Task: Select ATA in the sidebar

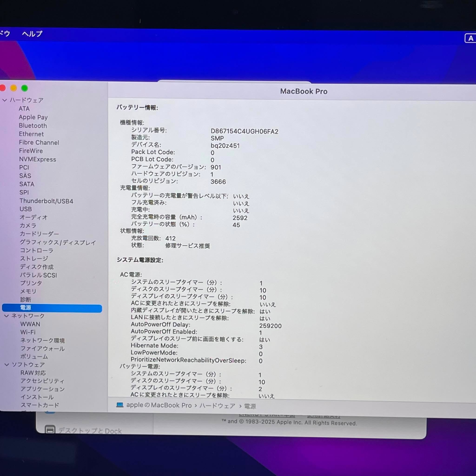Action: point(24,109)
